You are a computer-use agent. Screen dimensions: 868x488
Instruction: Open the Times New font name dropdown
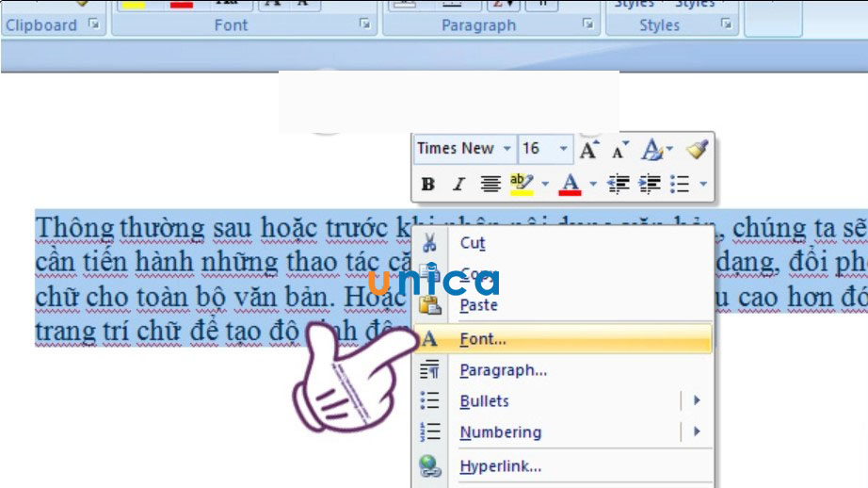(x=507, y=149)
